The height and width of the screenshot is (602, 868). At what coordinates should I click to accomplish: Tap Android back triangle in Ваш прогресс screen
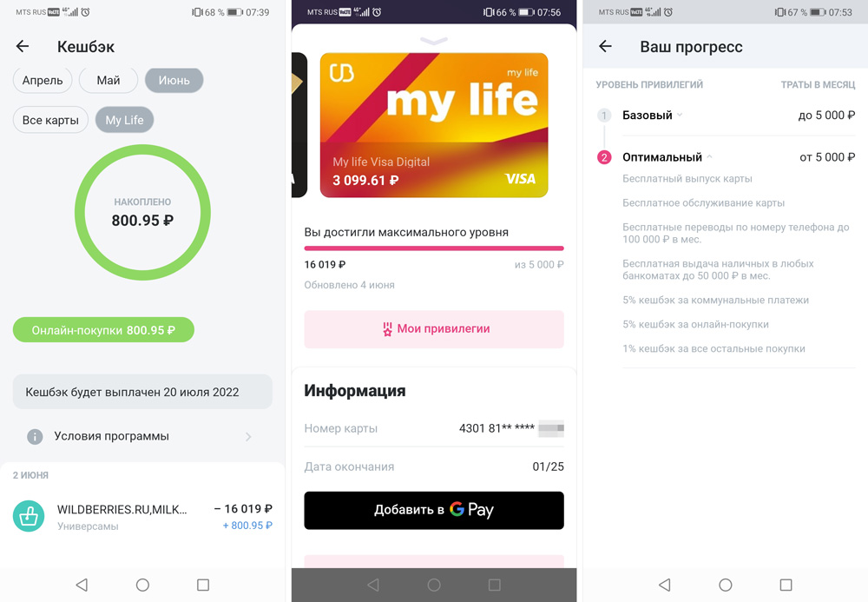coord(665,585)
